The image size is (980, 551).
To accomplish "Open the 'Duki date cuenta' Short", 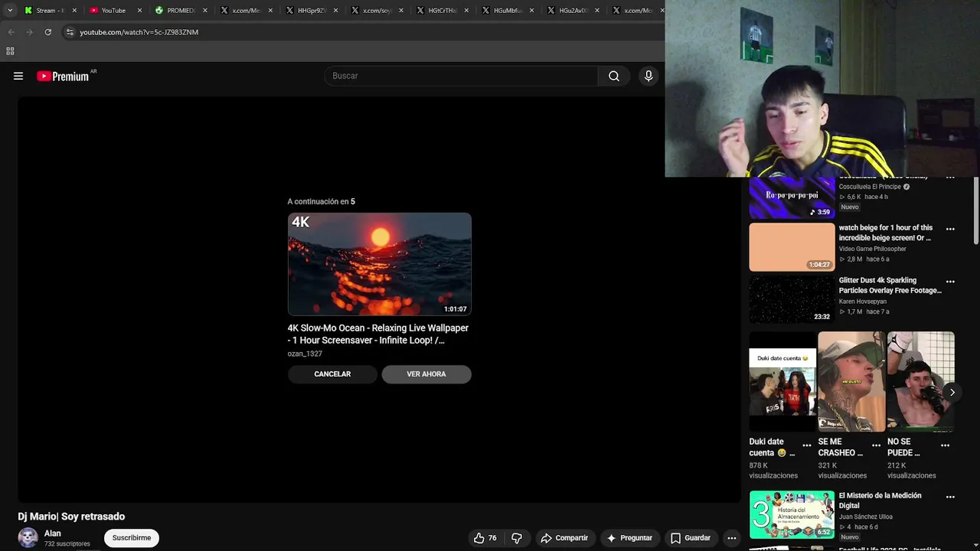I will (x=782, y=382).
